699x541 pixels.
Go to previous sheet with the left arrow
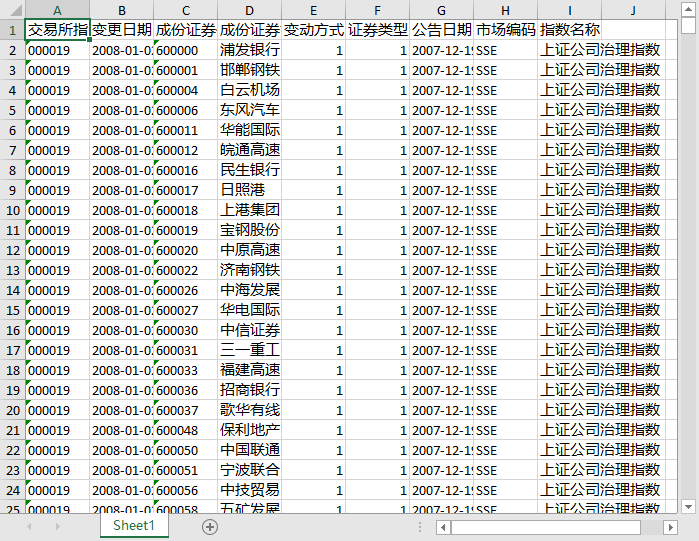click(29, 527)
